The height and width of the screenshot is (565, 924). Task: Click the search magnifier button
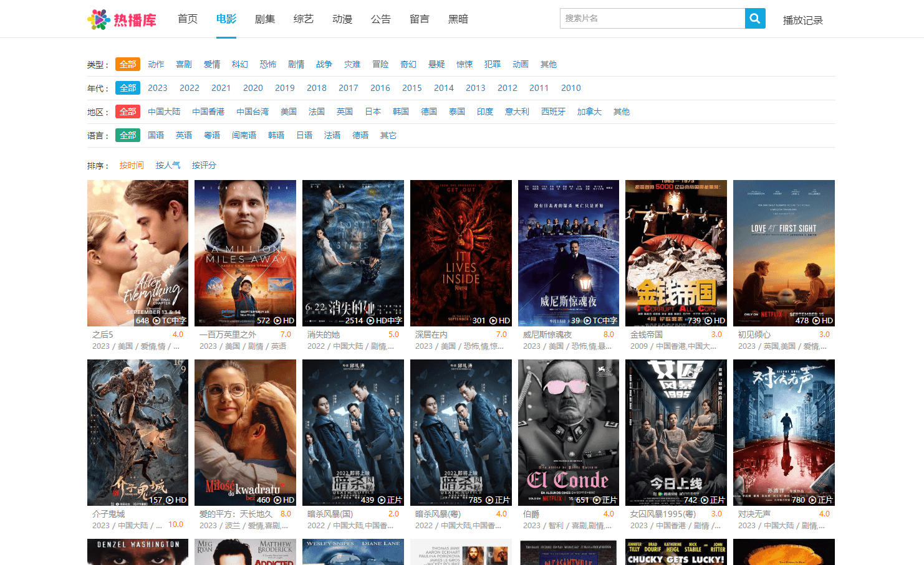click(x=755, y=19)
